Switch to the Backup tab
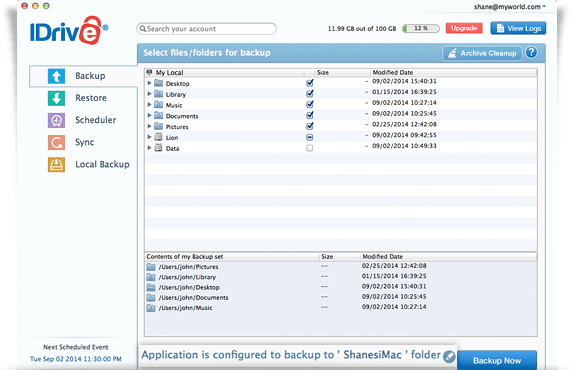The height and width of the screenshot is (370, 574). 83,76
